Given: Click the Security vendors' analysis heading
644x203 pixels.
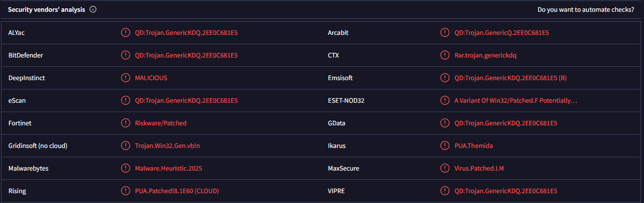Looking at the screenshot, I should [46, 9].
